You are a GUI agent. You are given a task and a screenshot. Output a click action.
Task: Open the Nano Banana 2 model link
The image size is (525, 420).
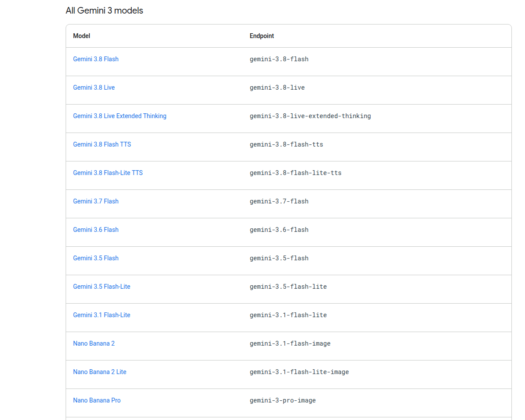pos(94,343)
